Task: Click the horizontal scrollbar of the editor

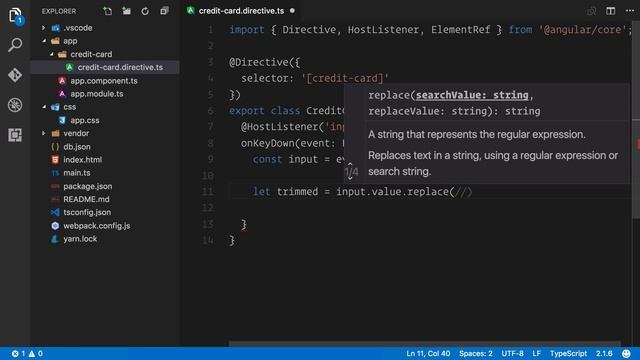Action: click(x=424, y=344)
